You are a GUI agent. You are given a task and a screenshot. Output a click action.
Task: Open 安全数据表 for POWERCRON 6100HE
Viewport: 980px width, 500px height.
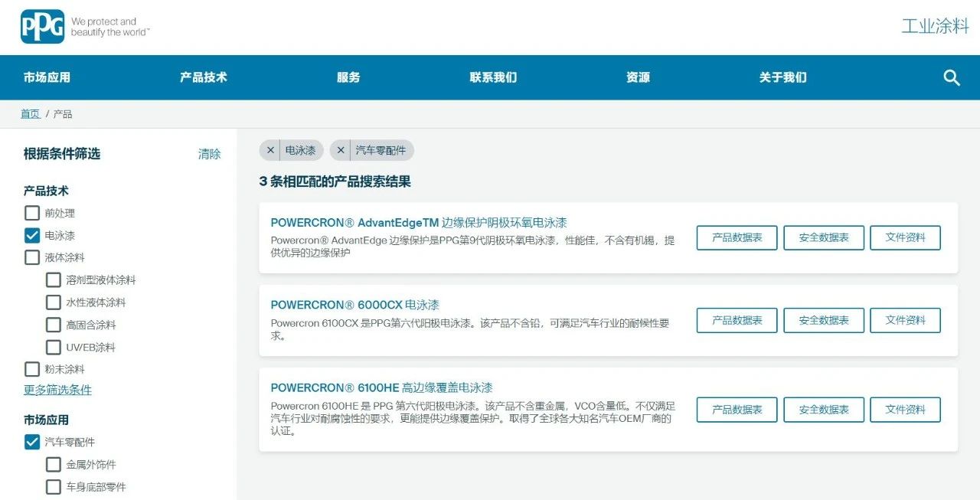click(824, 410)
